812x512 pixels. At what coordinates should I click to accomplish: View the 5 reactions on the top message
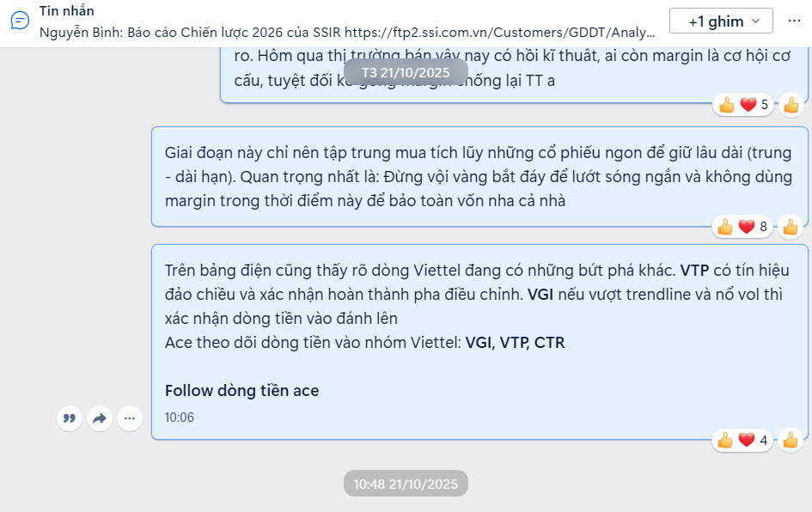click(x=743, y=105)
